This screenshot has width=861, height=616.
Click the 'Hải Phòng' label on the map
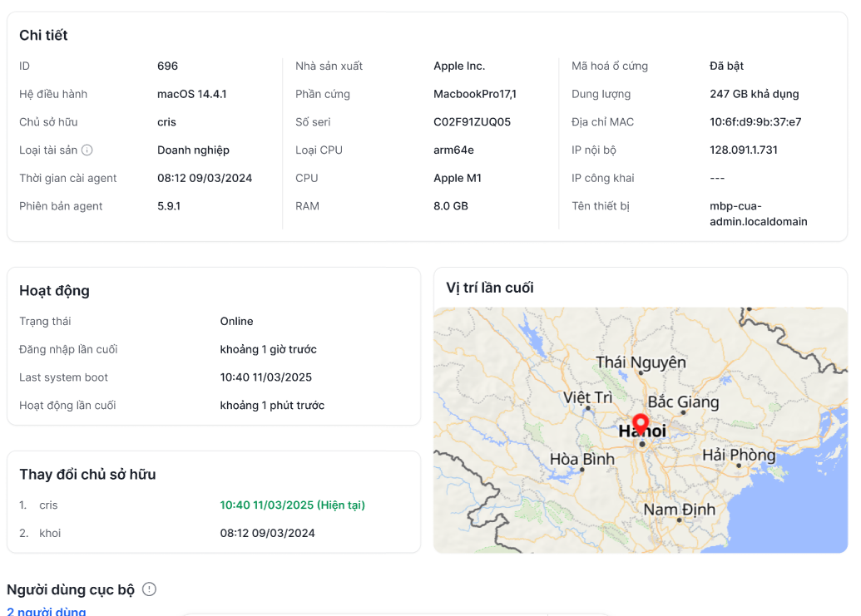pos(739,455)
